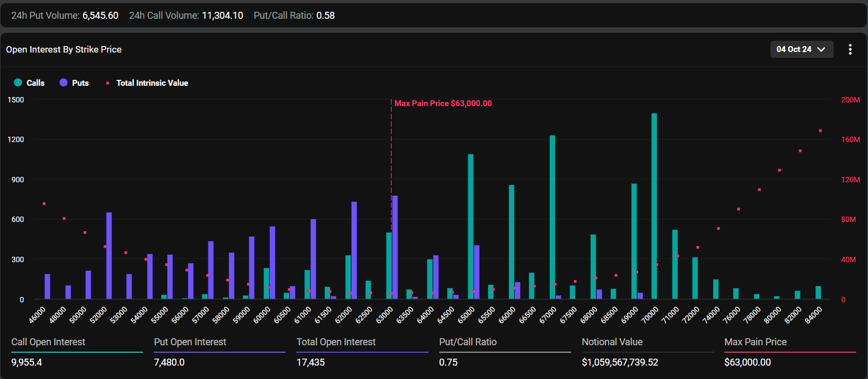This screenshot has height=379, width=868.
Task: Click the tallest call bar at 70000
Action: 654,206
